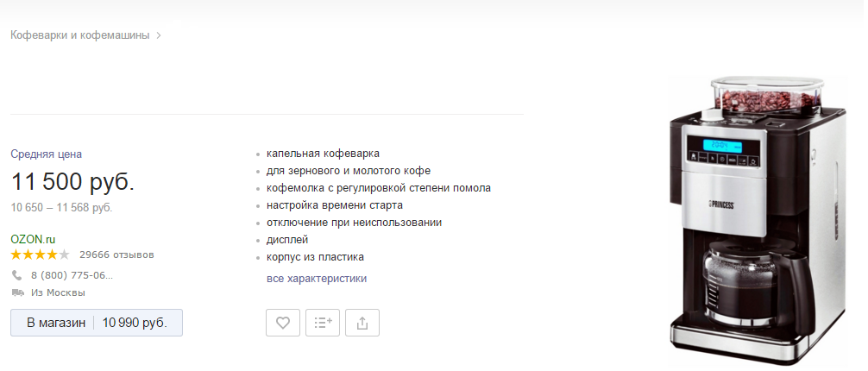Open the OZON.ru shop link
Viewport: 868px width, 371px height.
tap(33, 239)
